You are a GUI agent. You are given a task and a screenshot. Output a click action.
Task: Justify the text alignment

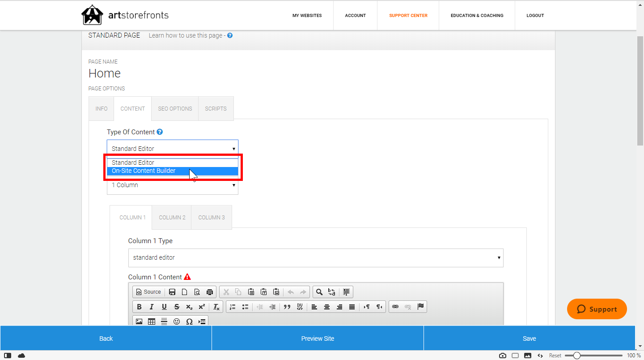click(x=352, y=307)
